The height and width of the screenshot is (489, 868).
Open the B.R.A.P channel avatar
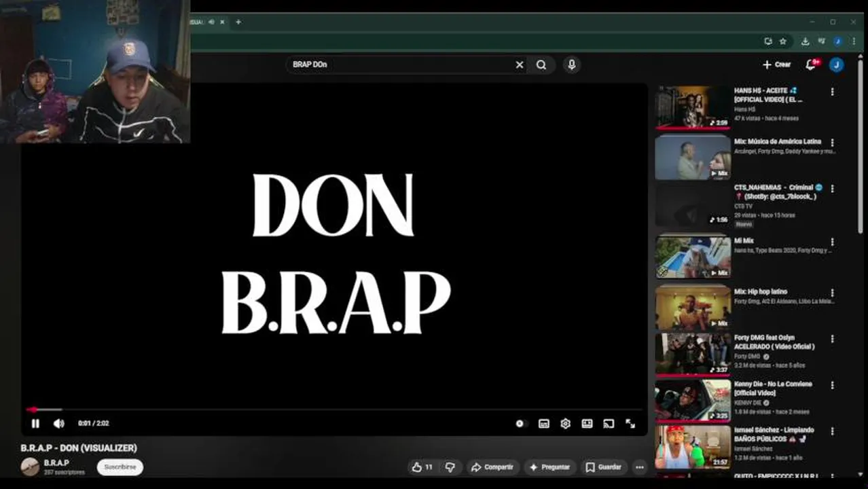click(x=30, y=467)
